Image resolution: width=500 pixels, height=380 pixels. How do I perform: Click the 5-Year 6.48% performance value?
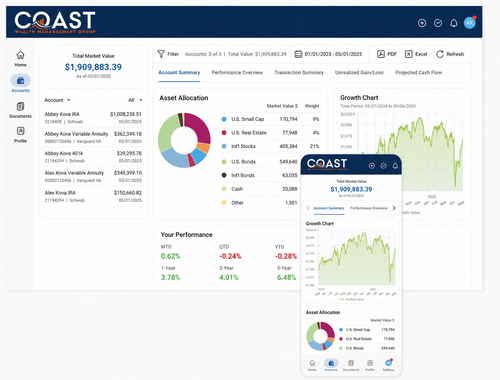[286, 277]
